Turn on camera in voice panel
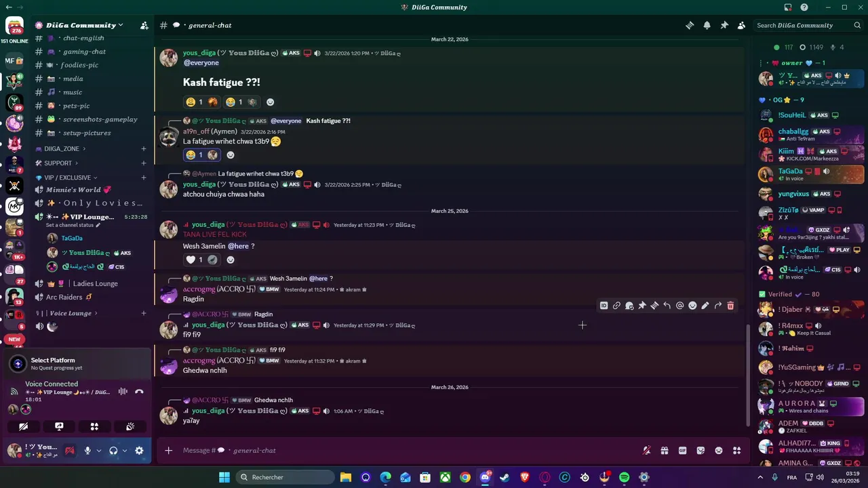Image resolution: width=868 pixels, height=488 pixels. (24, 426)
